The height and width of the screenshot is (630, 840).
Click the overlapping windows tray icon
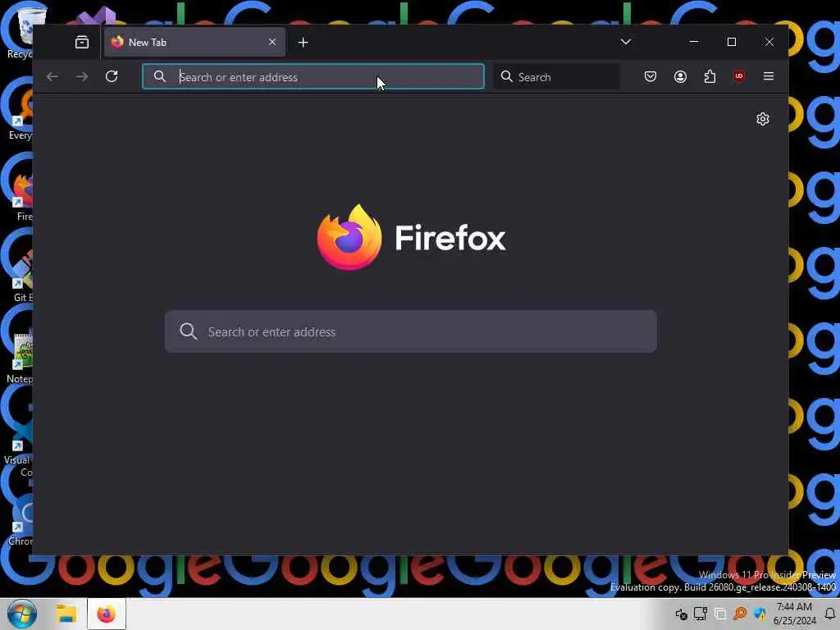pos(720,614)
